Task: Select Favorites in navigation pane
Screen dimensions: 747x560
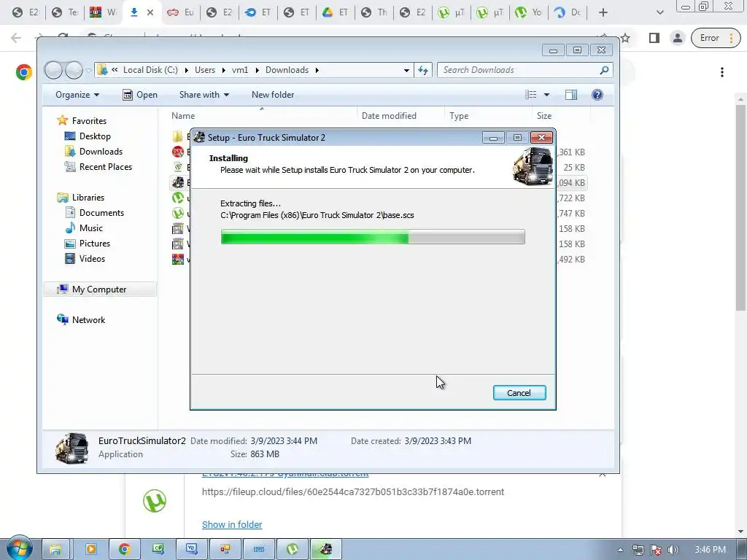Action: pyautogui.click(x=88, y=121)
